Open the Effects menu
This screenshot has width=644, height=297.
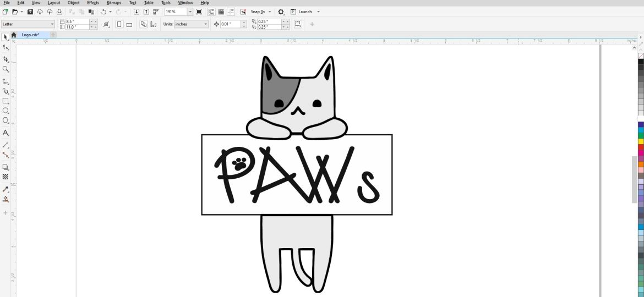tap(93, 2)
